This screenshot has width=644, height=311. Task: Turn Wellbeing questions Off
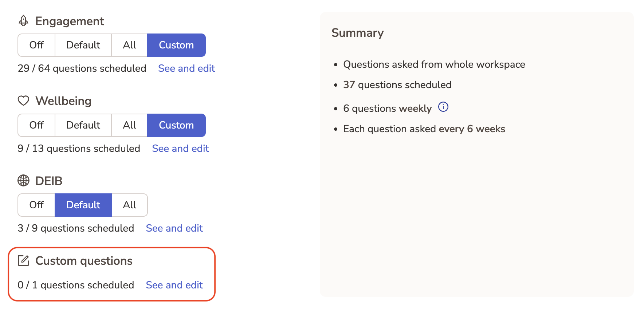(36, 125)
